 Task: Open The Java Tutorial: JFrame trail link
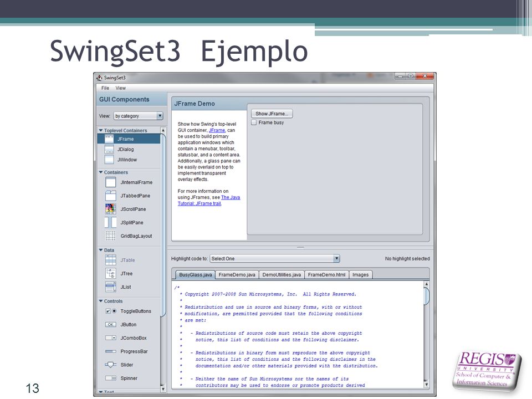click(x=209, y=201)
